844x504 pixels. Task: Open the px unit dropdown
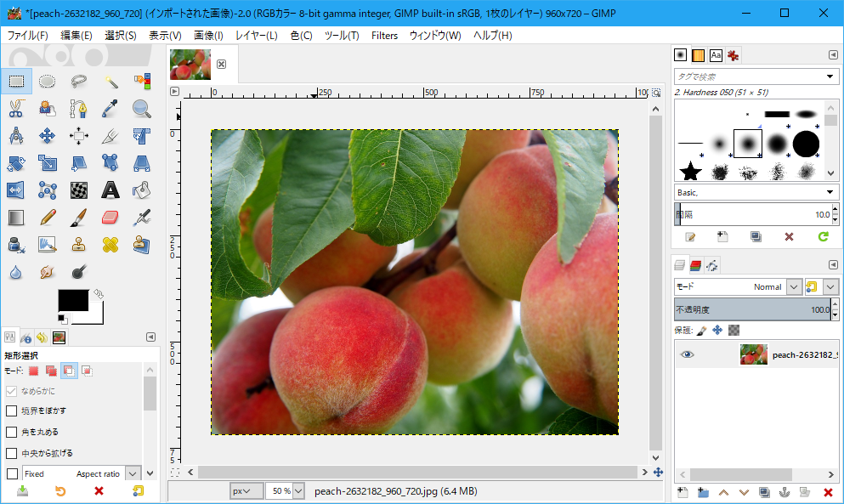(x=246, y=491)
